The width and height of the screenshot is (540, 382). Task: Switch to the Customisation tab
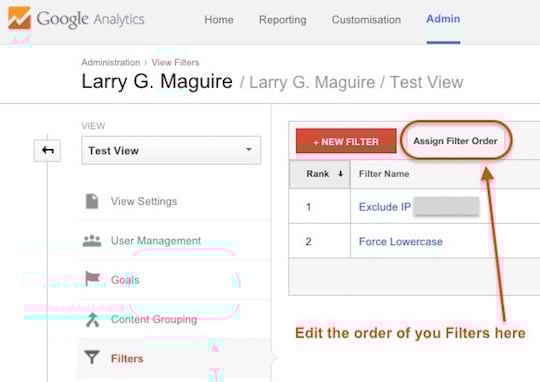click(x=366, y=20)
